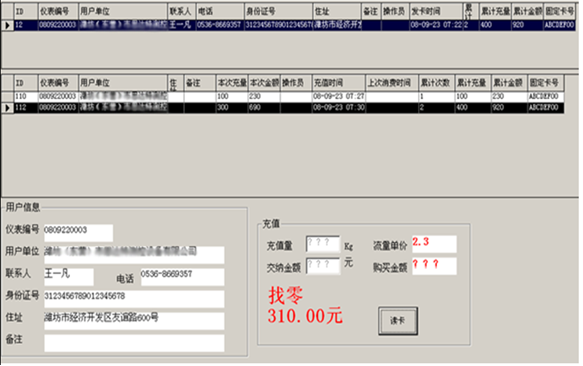Click 固定卡号 cell ABCDEF00 in row 110
This screenshot has height=366, width=583.
pos(545,97)
